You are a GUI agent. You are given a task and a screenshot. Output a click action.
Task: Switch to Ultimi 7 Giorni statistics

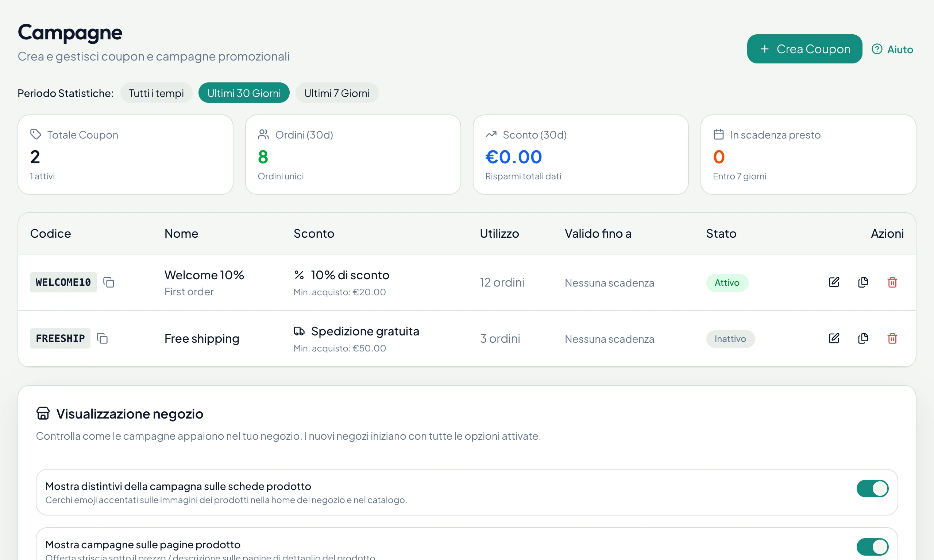click(337, 93)
